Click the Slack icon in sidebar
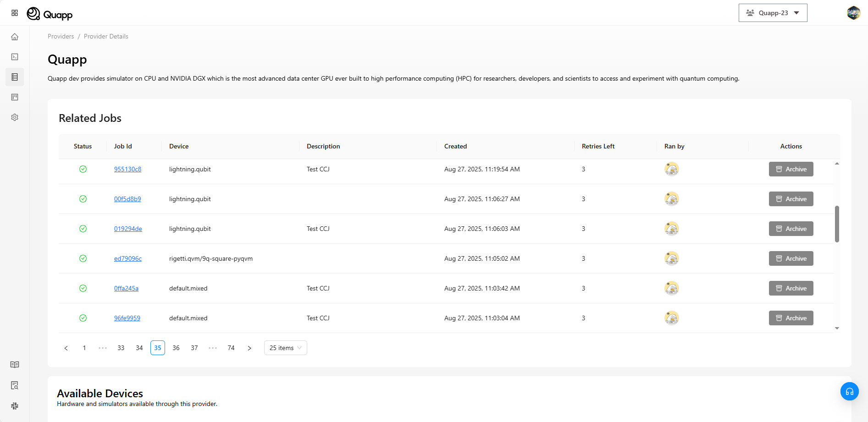Viewport: 868px width, 422px height. coord(15,406)
